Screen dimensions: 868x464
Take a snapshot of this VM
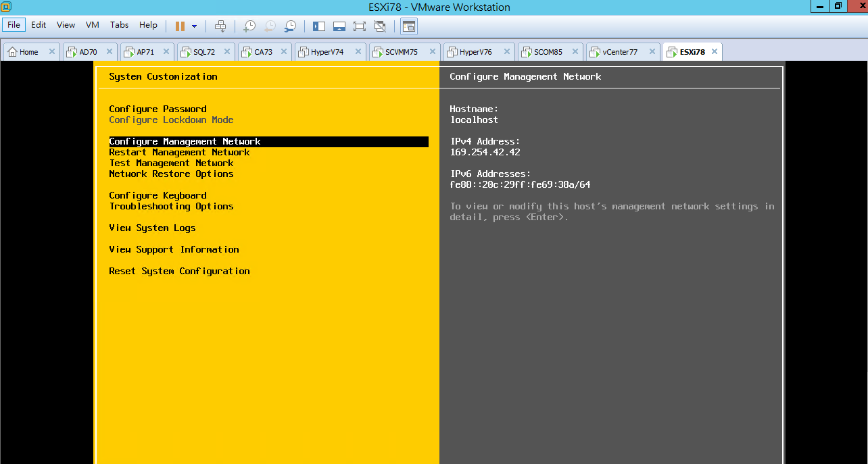[249, 26]
